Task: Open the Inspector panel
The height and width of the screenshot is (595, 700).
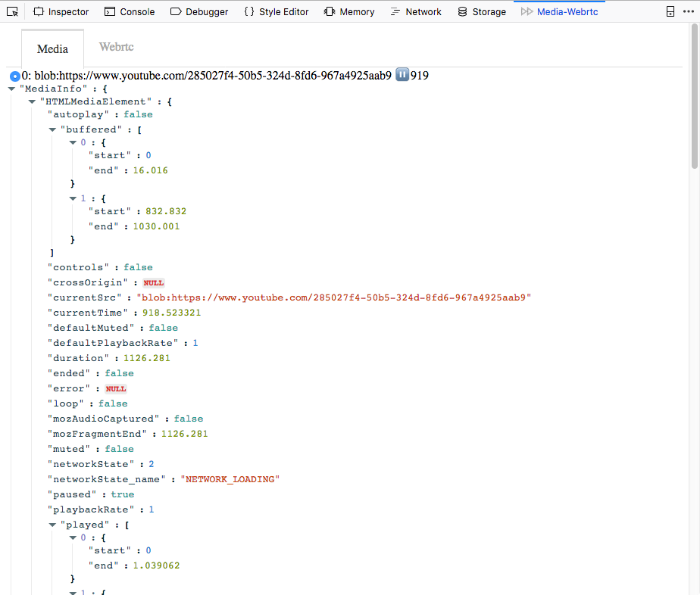Action: (x=61, y=11)
